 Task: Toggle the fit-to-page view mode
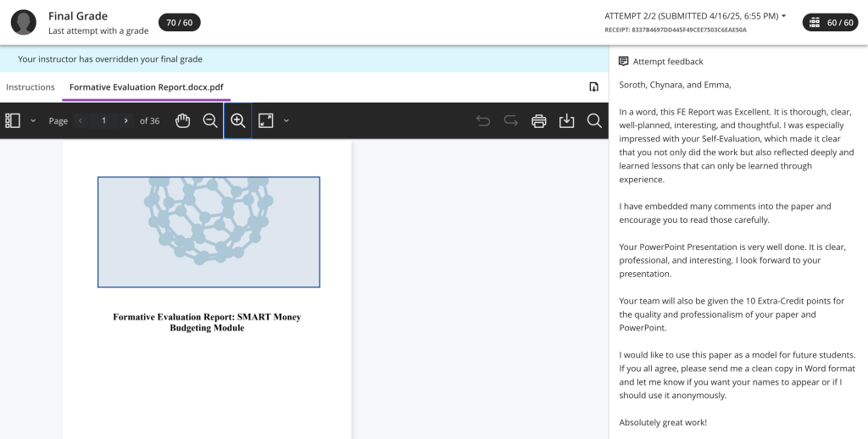(266, 120)
